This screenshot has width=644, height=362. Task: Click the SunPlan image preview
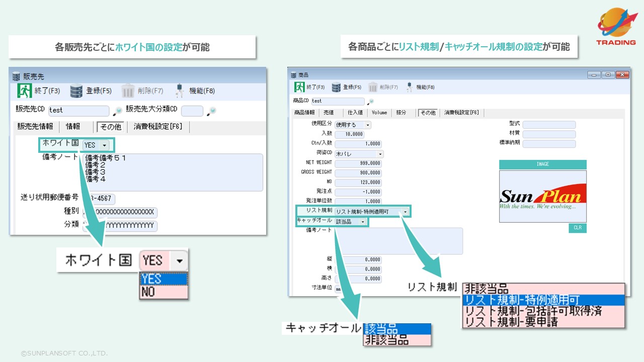pos(543,196)
